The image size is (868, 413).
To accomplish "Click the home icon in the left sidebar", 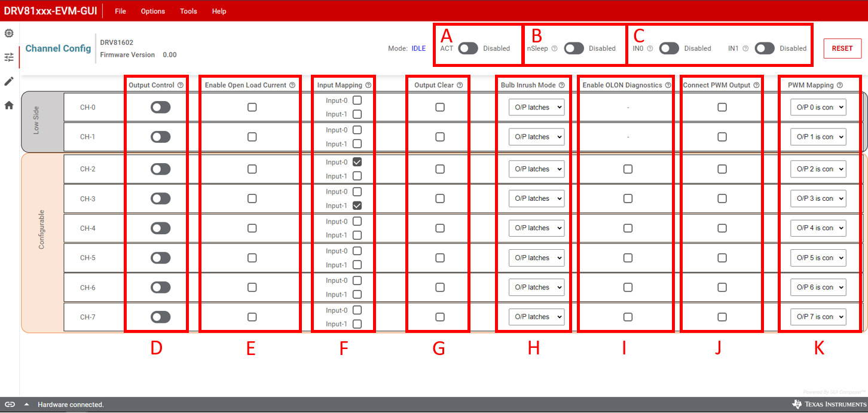I will coord(8,105).
